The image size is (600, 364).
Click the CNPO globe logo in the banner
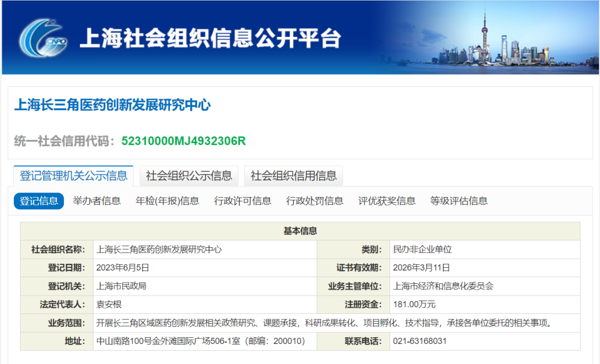pyautogui.click(x=43, y=37)
